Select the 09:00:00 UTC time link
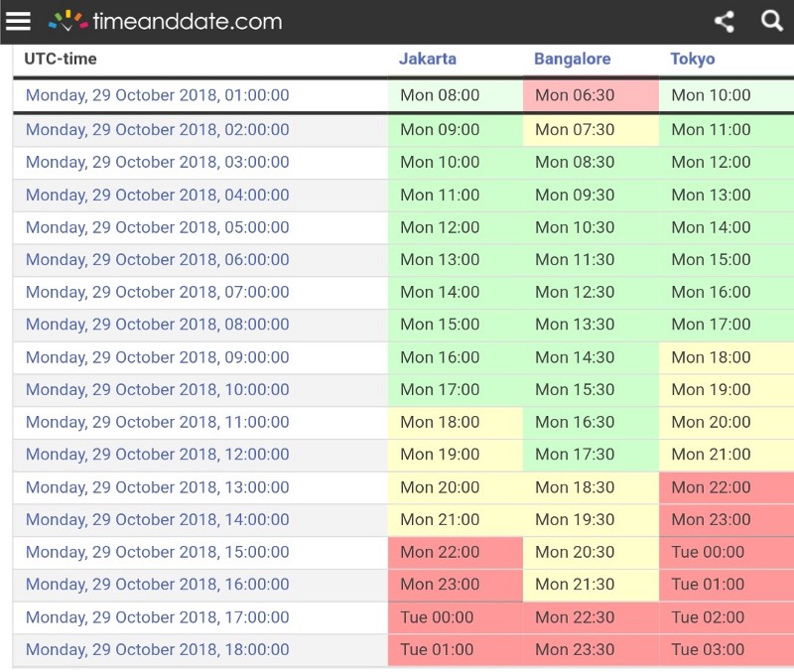 pos(157,357)
